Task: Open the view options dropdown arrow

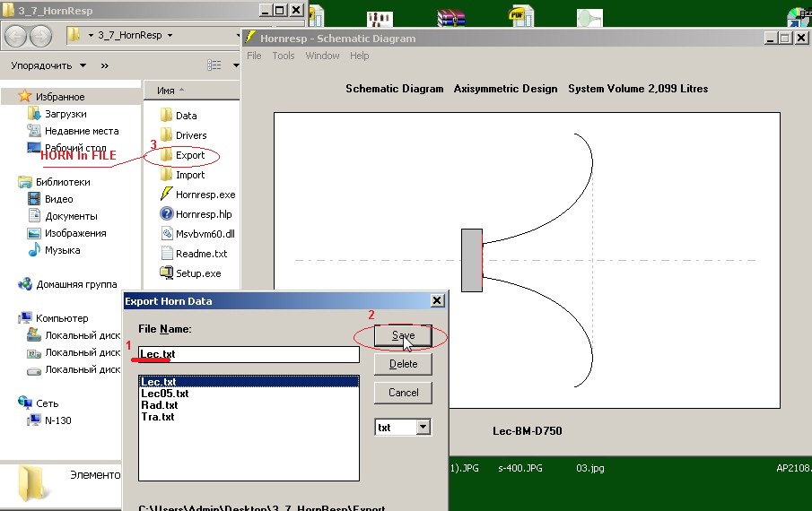Action: coord(236,65)
